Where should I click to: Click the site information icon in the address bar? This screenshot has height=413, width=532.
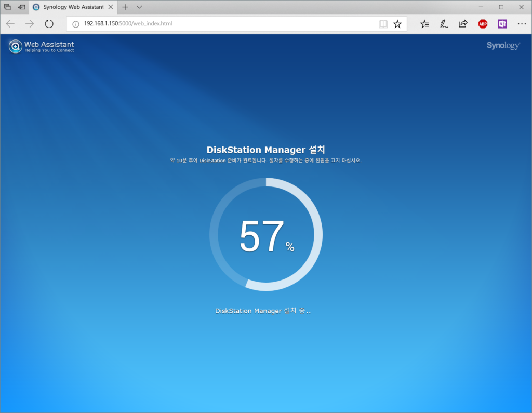(76, 24)
